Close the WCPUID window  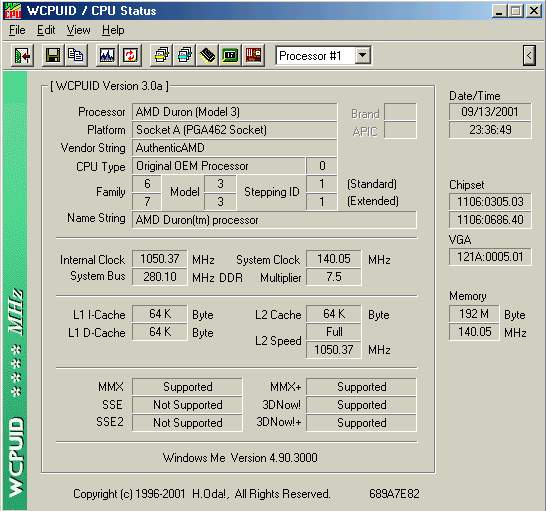(x=533, y=11)
